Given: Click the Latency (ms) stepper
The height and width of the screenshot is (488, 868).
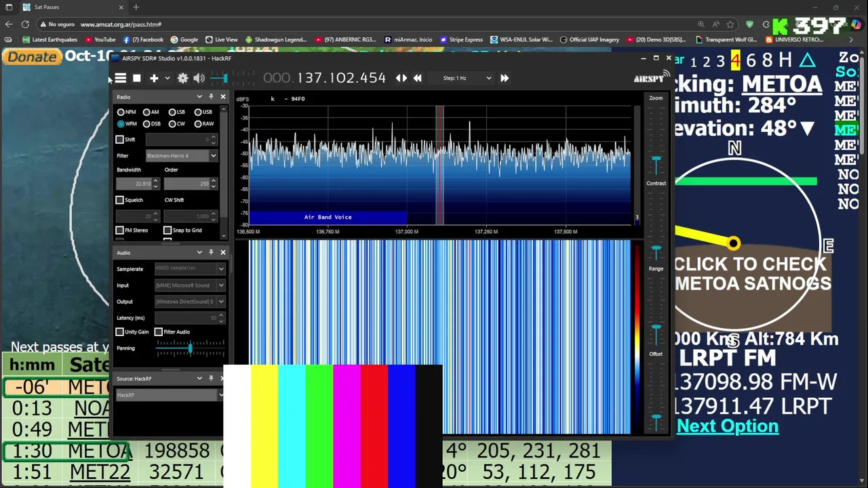Looking at the screenshot, I should [x=221, y=318].
